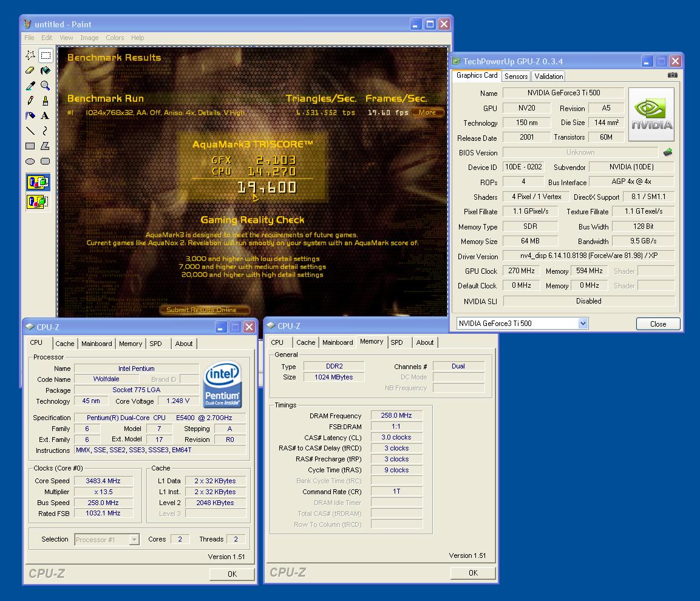Click the NVIDIA logo in GPU-Z

[651, 114]
